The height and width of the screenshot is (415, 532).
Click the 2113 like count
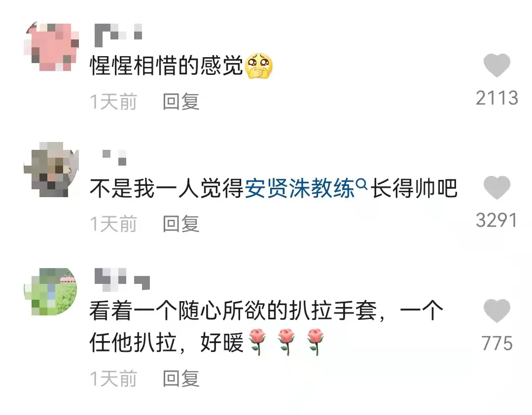(x=497, y=98)
